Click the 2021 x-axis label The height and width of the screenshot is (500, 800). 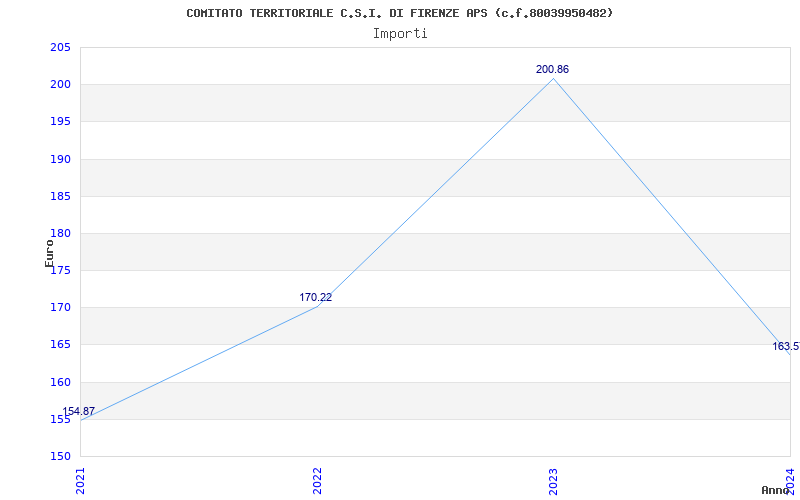point(80,481)
